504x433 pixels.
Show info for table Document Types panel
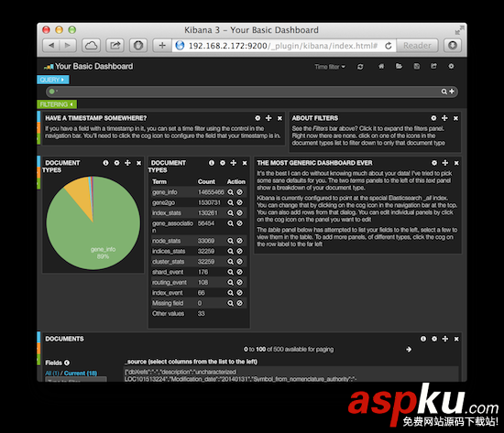click(x=211, y=163)
